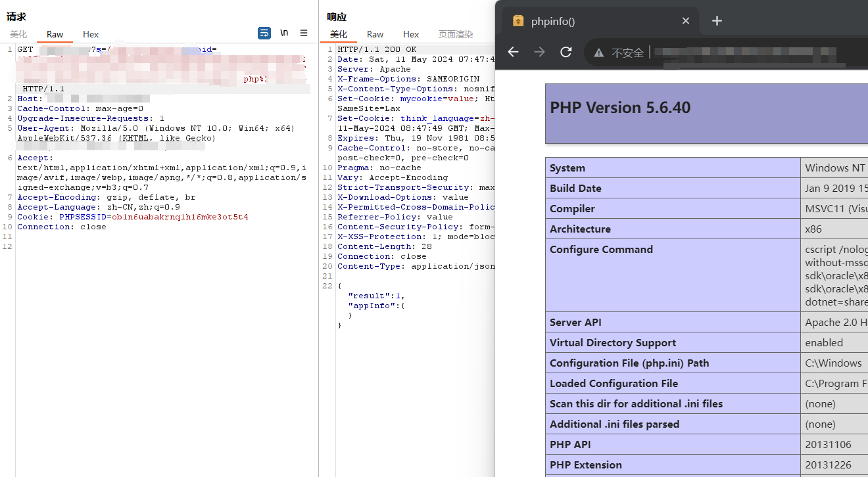Close the phpinfo() browser tab

(686, 21)
